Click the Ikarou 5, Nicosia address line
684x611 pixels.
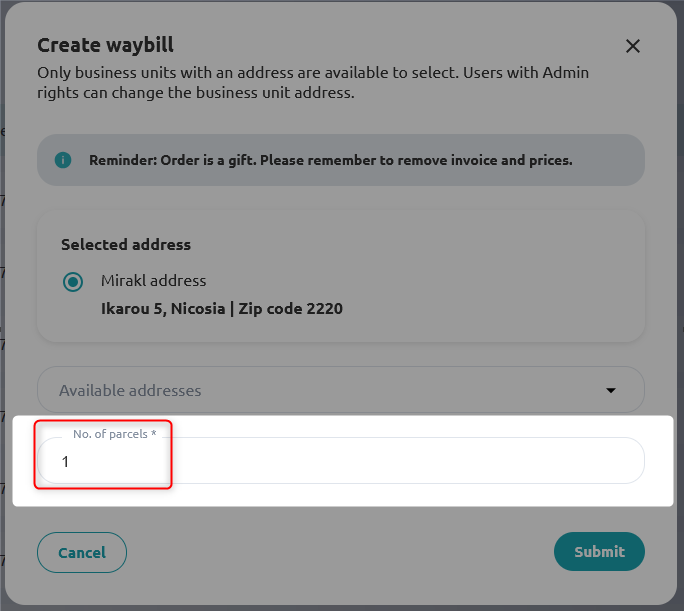point(163,309)
